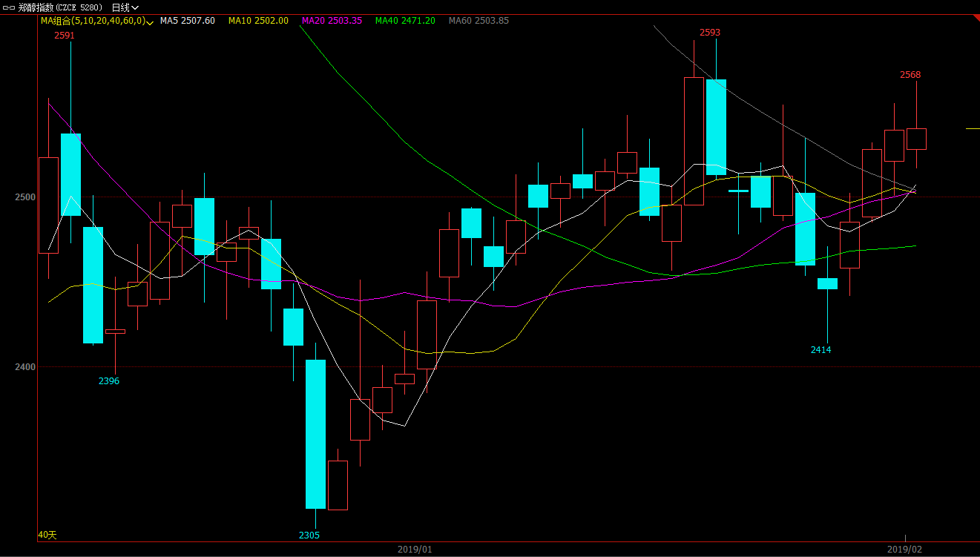Click the 2019/02 date axis marker
The height and width of the screenshot is (557, 980).
pos(904,550)
